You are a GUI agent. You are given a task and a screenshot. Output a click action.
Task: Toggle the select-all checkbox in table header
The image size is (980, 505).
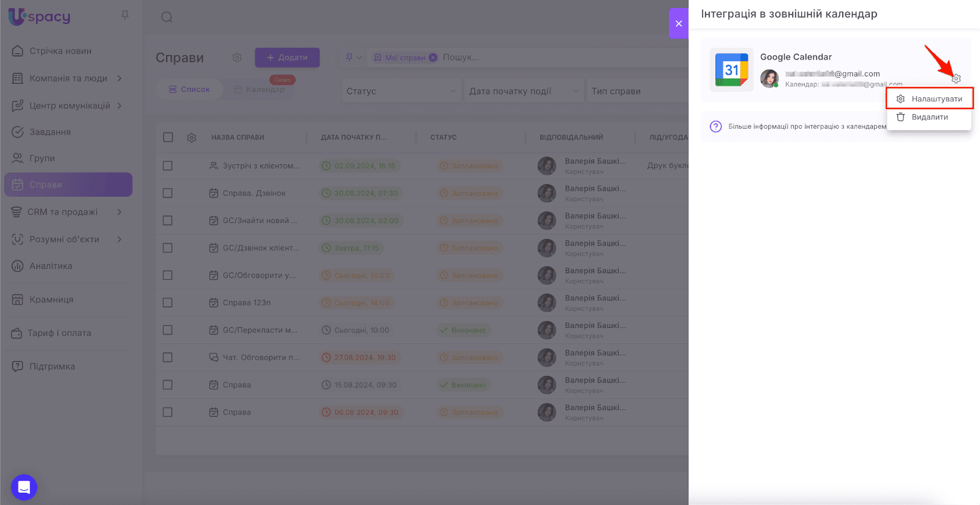point(168,137)
